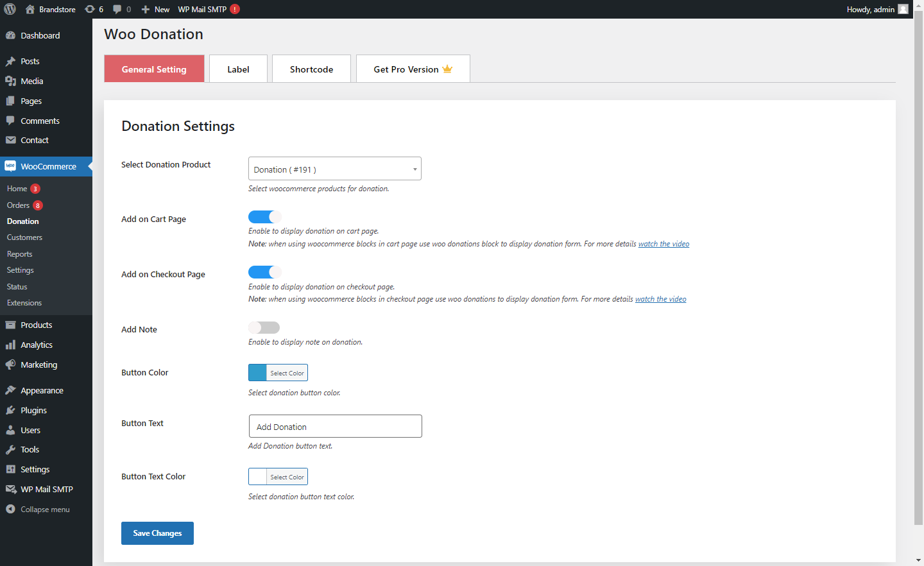924x566 pixels.
Task: Open Posts pin icon in sidebar
Action: pos(10,62)
